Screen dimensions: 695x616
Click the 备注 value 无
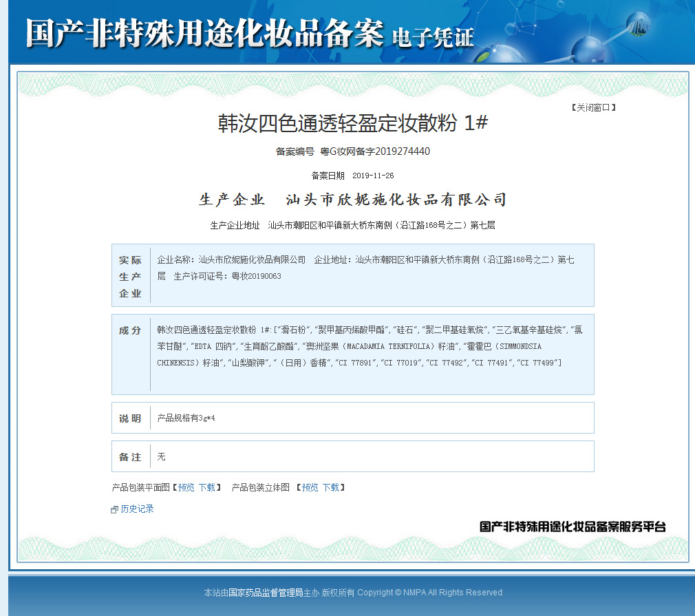161,457
